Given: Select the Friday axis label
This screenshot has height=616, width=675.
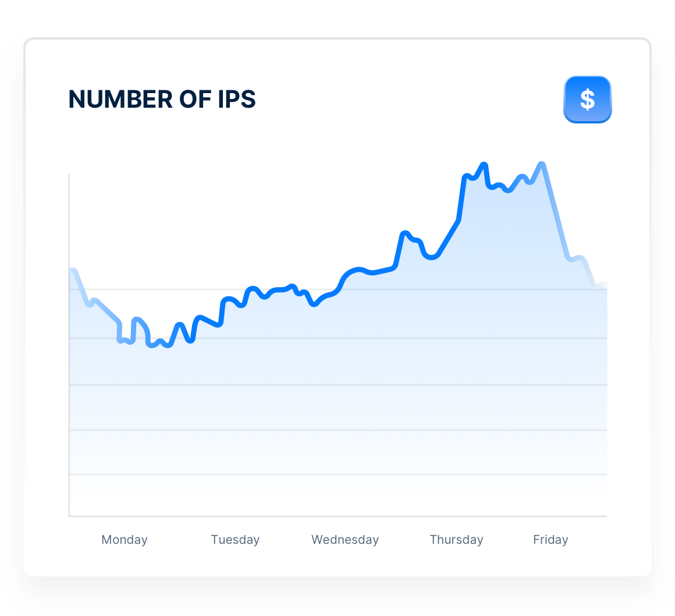Looking at the screenshot, I should tap(550, 540).
